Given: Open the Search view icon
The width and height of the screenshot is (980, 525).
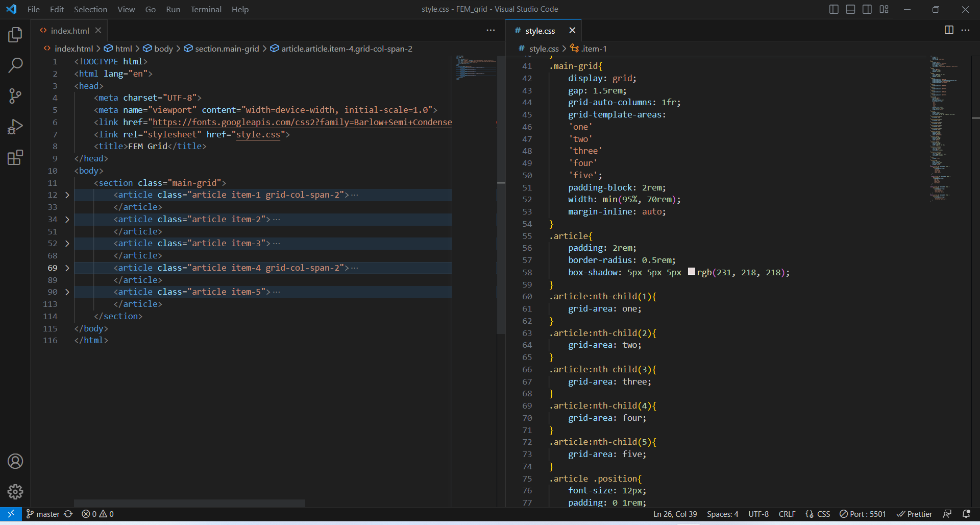Looking at the screenshot, I should (x=15, y=65).
